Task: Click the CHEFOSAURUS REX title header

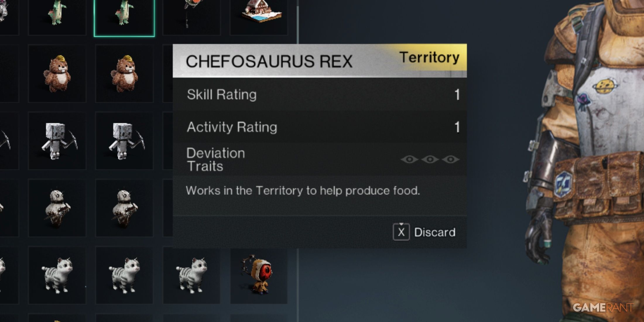Action: pyautogui.click(x=269, y=61)
